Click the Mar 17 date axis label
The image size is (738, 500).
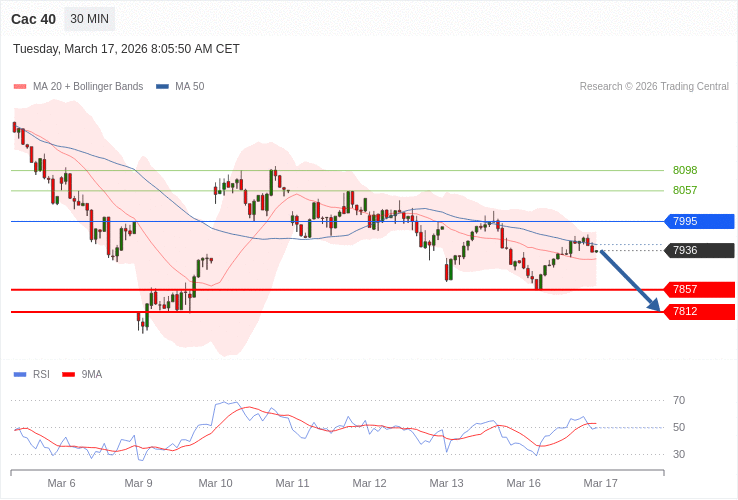coord(600,483)
